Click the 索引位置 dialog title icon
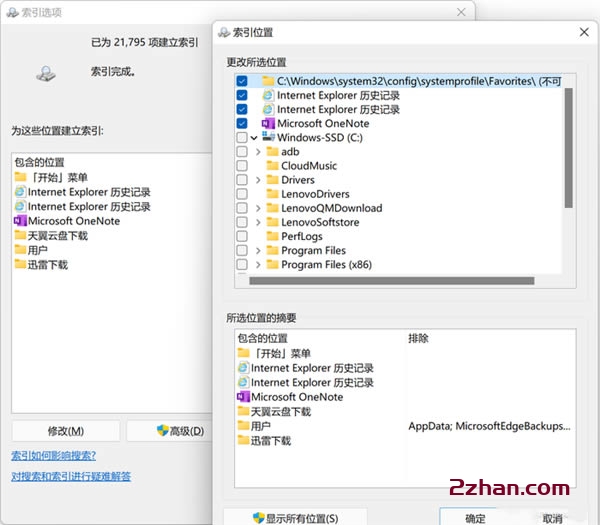 pos(224,33)
